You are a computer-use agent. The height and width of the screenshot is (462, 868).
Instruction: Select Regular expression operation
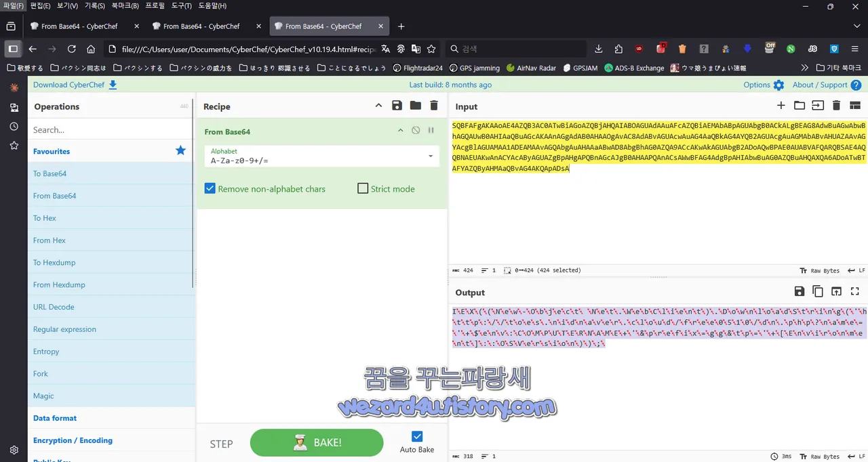[111, 329]
